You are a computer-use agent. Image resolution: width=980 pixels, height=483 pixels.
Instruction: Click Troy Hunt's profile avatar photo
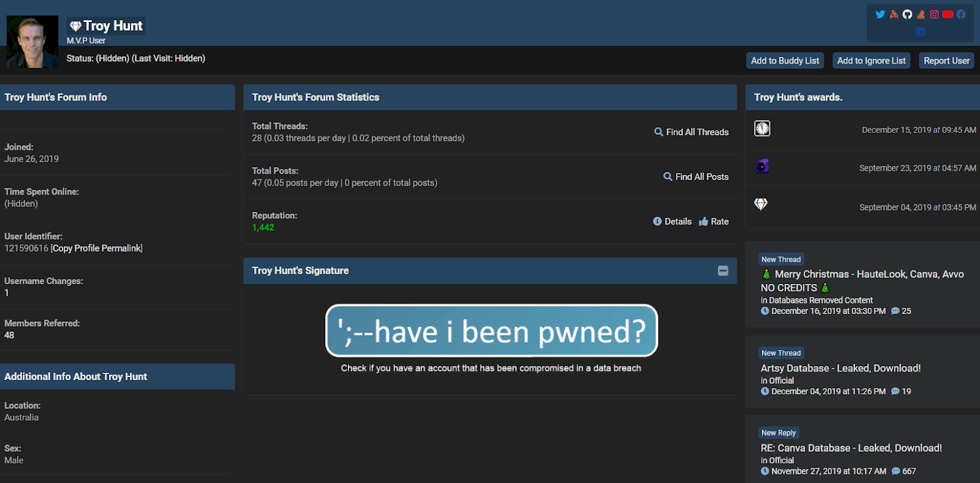tap(32, 42)
